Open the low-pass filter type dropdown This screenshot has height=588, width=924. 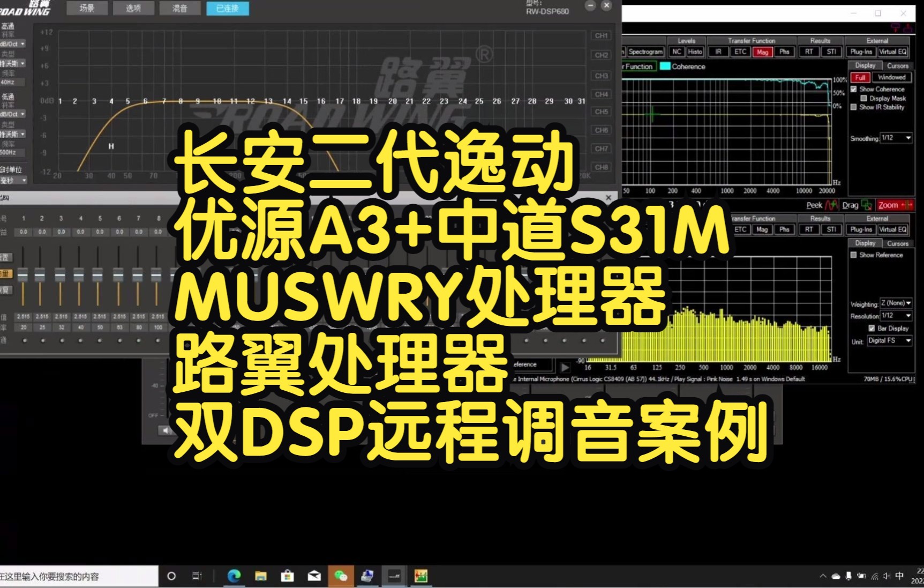(x=12, y=134)
